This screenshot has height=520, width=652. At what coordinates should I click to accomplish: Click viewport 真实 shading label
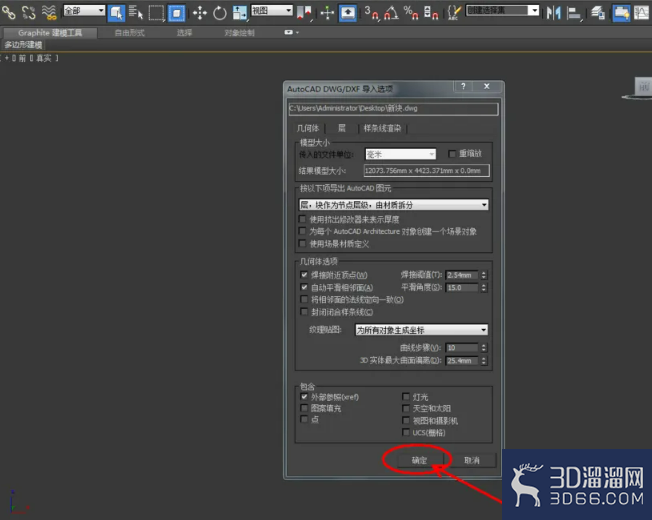(43, 58)
